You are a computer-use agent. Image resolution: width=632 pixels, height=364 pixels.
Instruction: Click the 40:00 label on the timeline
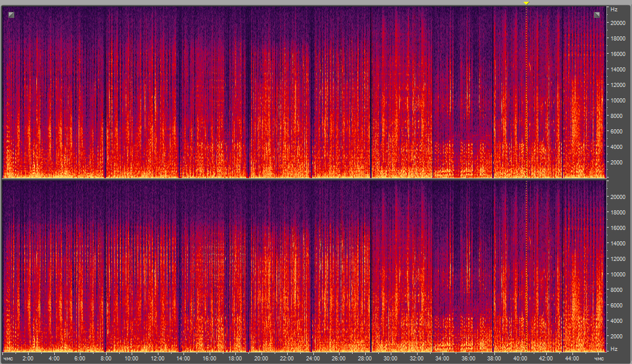pos(520,359)
